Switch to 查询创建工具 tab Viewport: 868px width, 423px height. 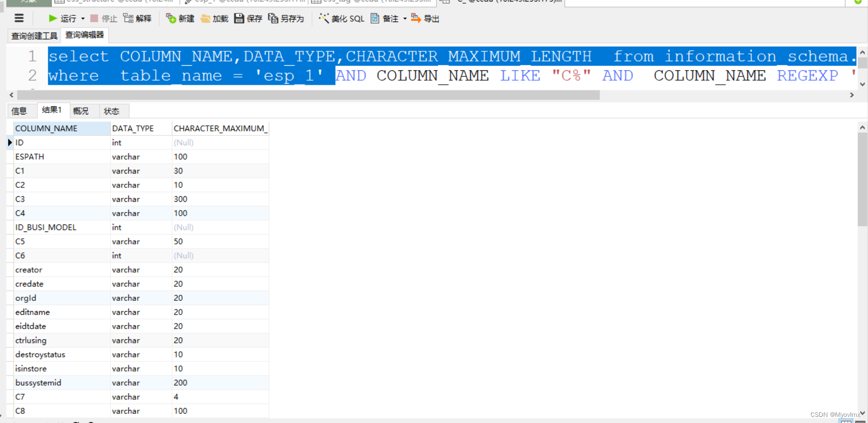coord(34,36)
